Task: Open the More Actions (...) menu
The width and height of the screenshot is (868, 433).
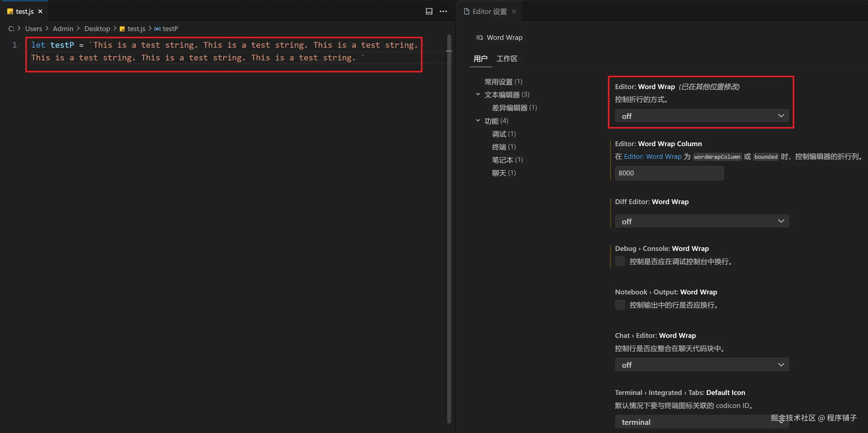Action: pyautogui.click(x=443, y=11)
